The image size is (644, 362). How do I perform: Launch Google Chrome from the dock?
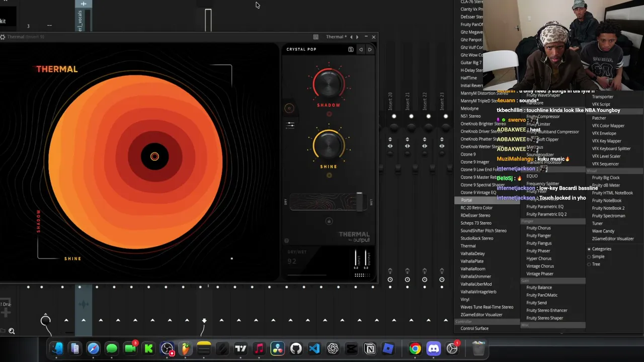pos(415,348)
